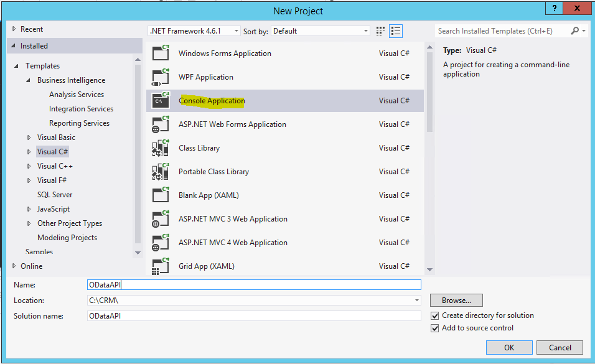Click the search magnifier icon
This screenshot has width=595, height=364.
click(575, 30)
